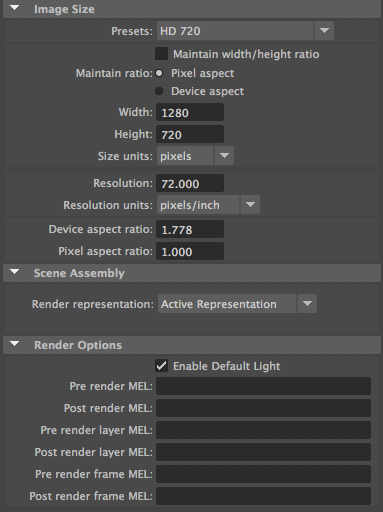Collapse the Scene Assembly section

click(14, 272)
